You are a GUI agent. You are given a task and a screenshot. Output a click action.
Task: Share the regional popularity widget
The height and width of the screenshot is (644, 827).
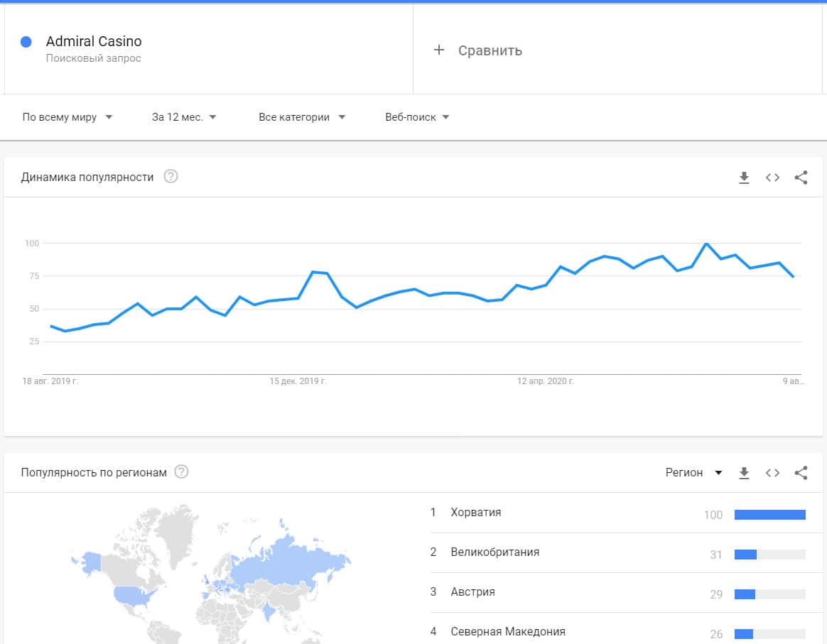(x=801, y=473)
